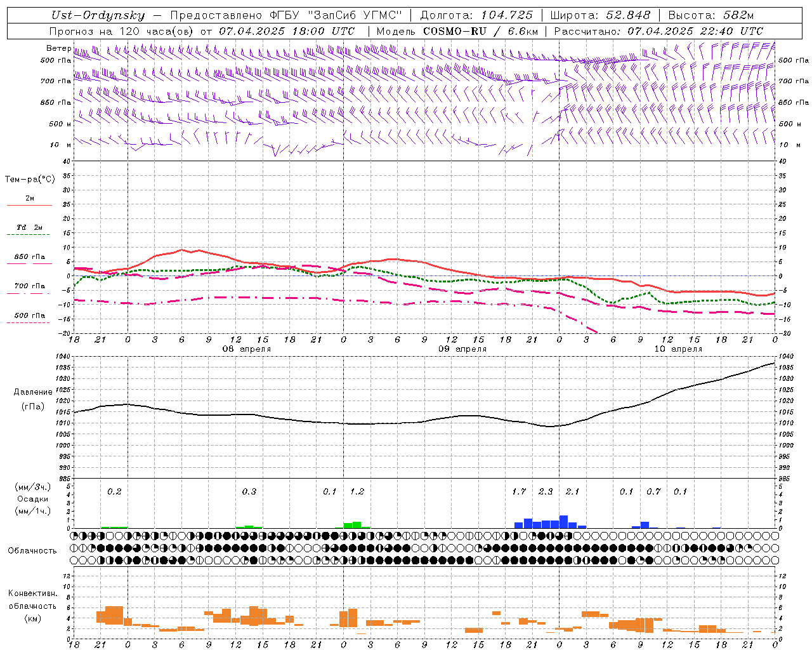
Task: Click the "10 апреля" date label
Action: pos(678,349)
